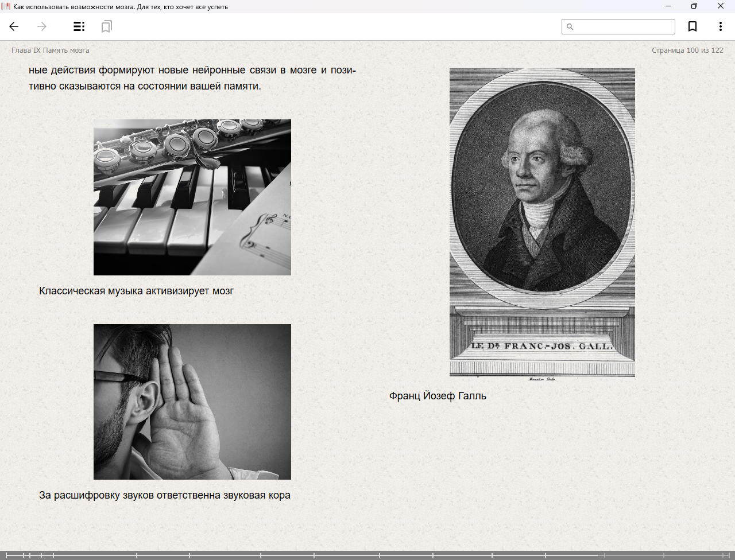735x560 pixels.
Task: Close the book reader window
Action: pos(721,6)
